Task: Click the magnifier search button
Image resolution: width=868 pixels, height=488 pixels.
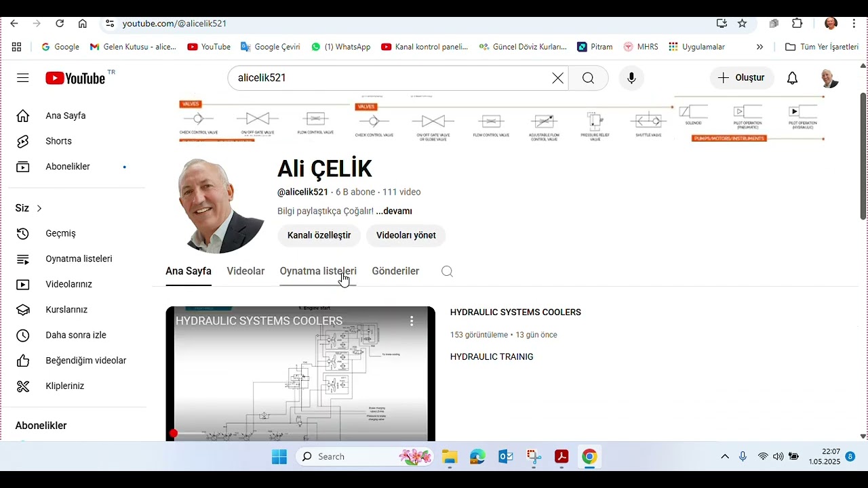Action: [x=588, y=78]
